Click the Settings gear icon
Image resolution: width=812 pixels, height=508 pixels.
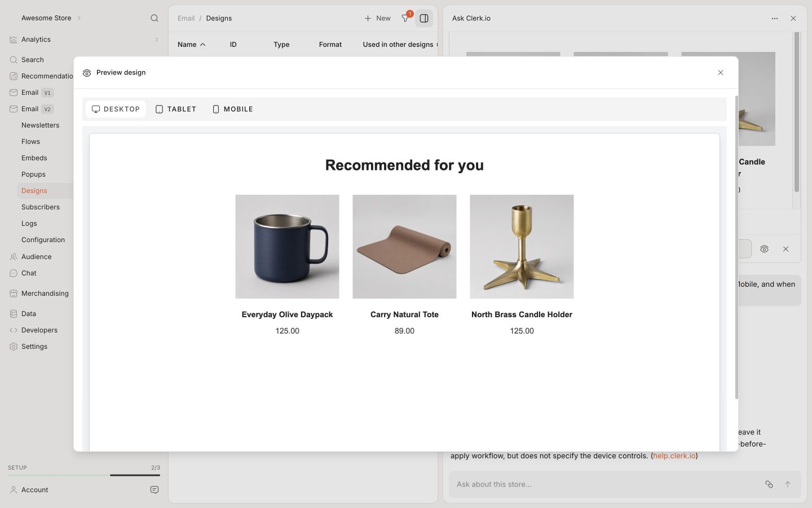[x=14, y=347]
